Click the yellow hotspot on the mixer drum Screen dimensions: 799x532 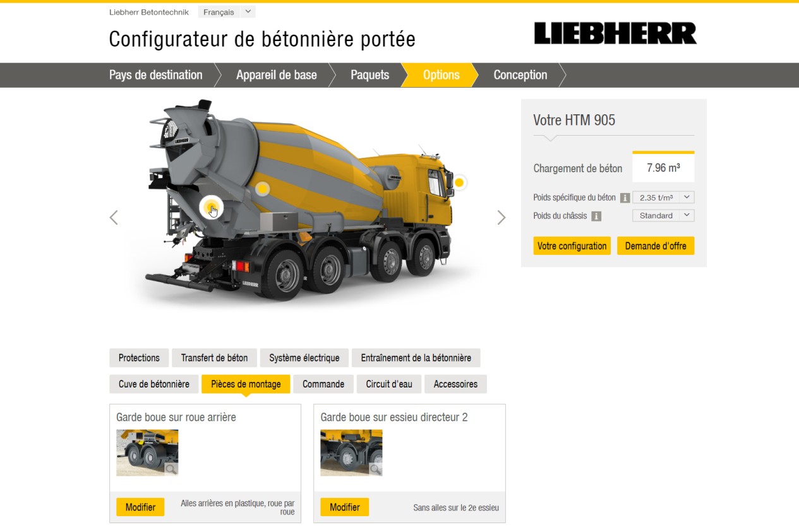click(x=262, y=188)
